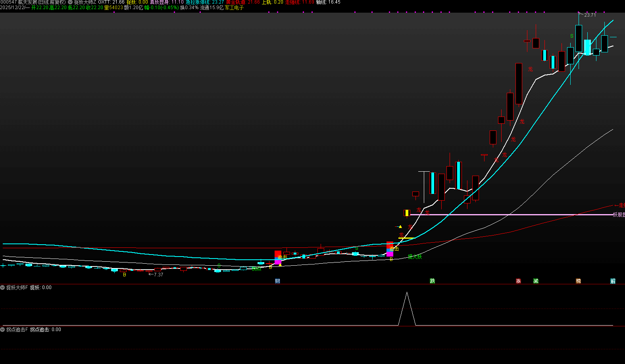
Task: Click the red 涨 event marker icon
Action: coord(518,281)
